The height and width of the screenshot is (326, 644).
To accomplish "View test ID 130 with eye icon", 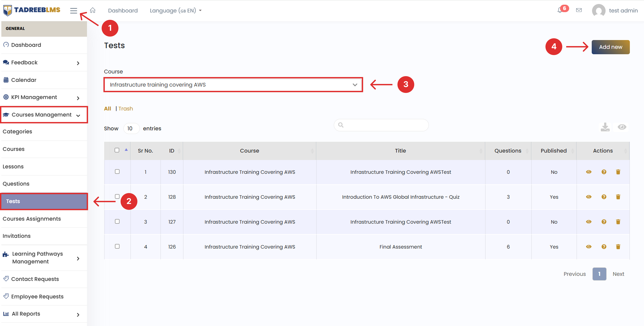I will coord(589,172).
